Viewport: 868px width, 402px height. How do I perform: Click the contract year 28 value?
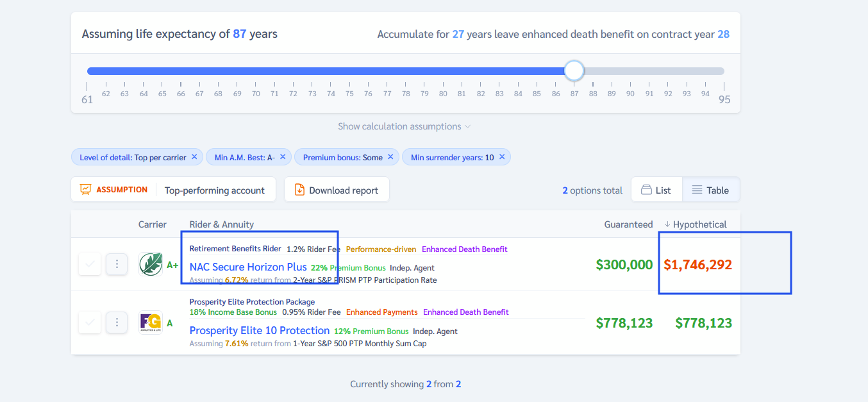[x=723, y=34]
